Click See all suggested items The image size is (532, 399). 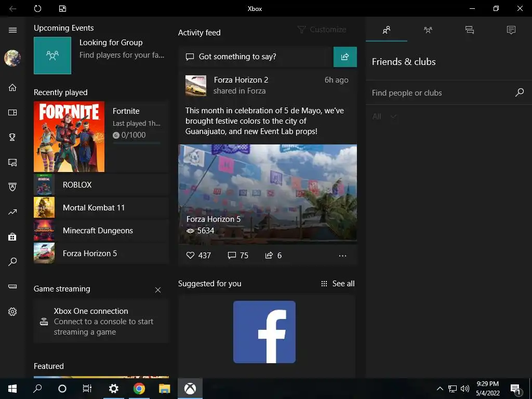[x=338, y=284]
